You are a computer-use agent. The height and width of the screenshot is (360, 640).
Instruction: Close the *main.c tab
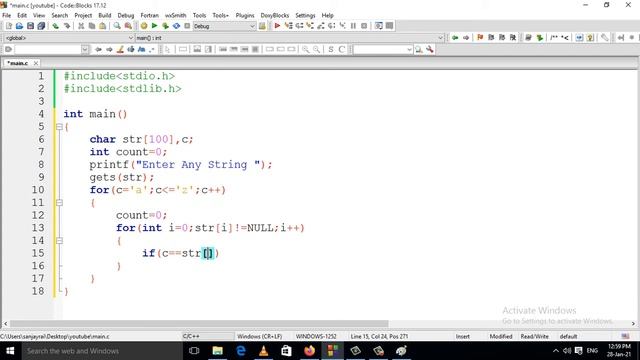click(x=36, y=63)
